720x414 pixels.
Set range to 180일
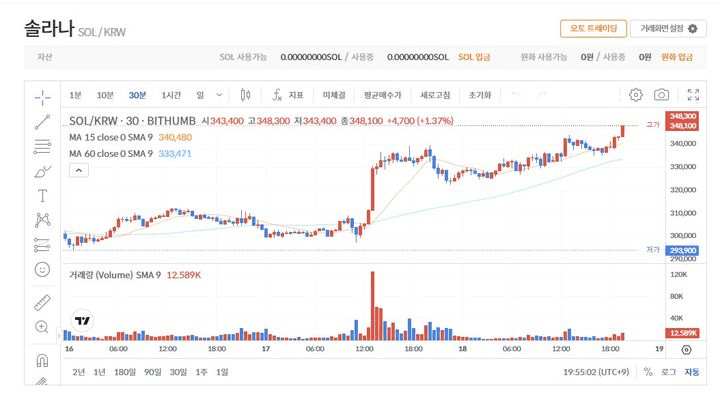tap(125, 372)
